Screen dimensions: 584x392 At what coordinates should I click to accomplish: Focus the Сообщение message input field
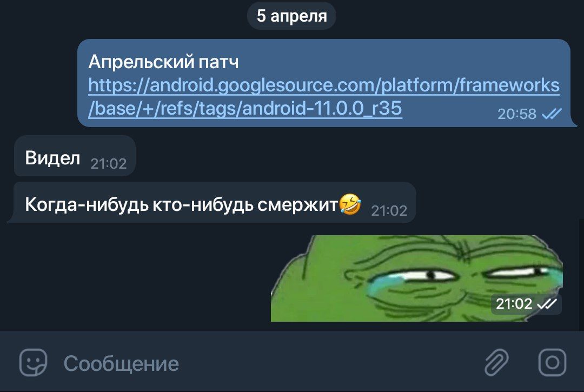click(261, 363)
